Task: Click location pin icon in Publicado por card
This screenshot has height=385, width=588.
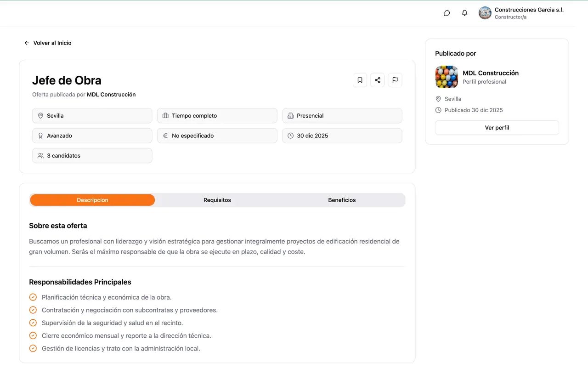Action: pos(438,99)
